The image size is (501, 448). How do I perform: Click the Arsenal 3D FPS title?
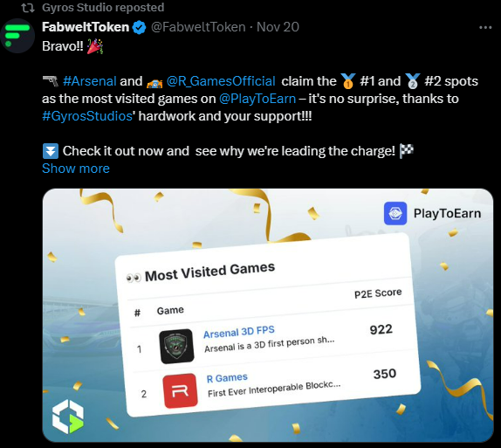pyautogui.click(x=239, y=332)
